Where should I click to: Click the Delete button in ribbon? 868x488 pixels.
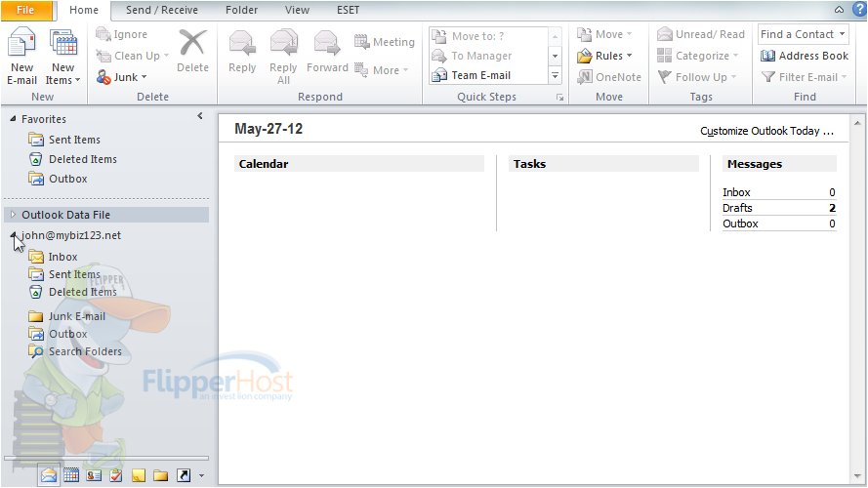tap(192, 52)
